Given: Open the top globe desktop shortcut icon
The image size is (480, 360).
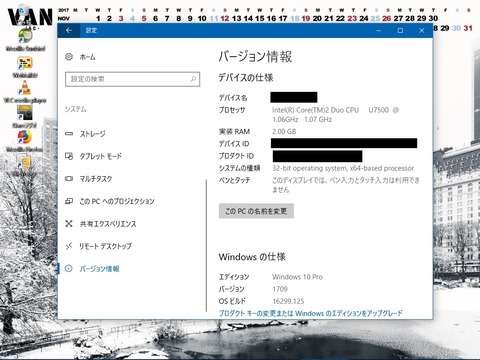Looking at the screenshot, I should [25, 40].
